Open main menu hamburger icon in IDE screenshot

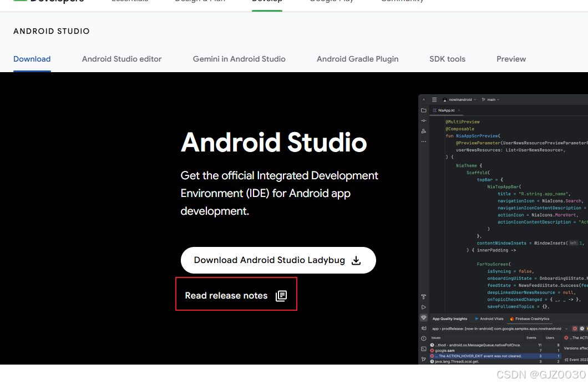click(434, 100)
